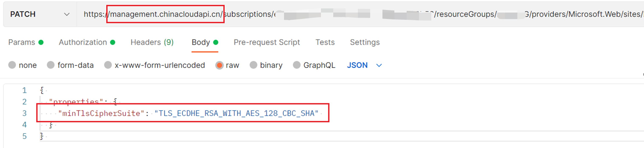Select the Body tab

201,42
